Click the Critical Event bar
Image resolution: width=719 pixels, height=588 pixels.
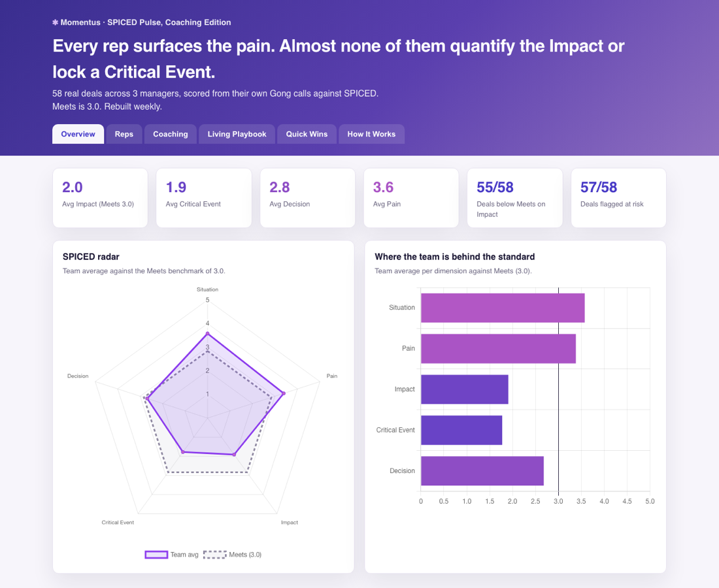tap(461, 431)
